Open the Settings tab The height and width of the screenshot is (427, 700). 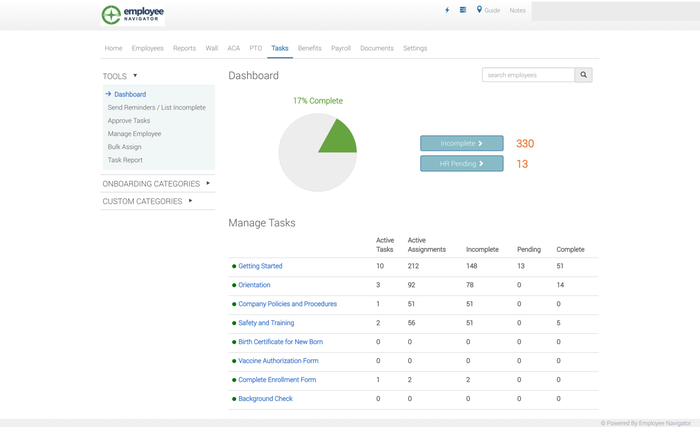[415, 48]
